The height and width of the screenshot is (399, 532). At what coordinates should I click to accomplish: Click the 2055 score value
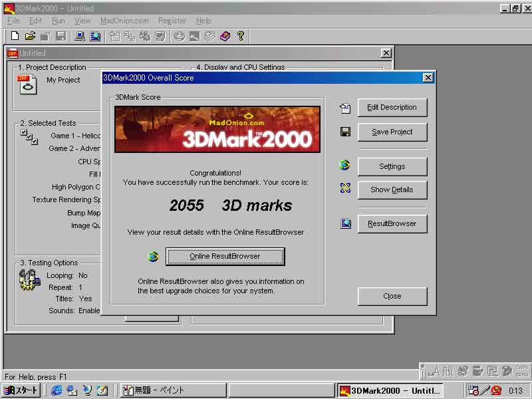(x=187, y=205)
